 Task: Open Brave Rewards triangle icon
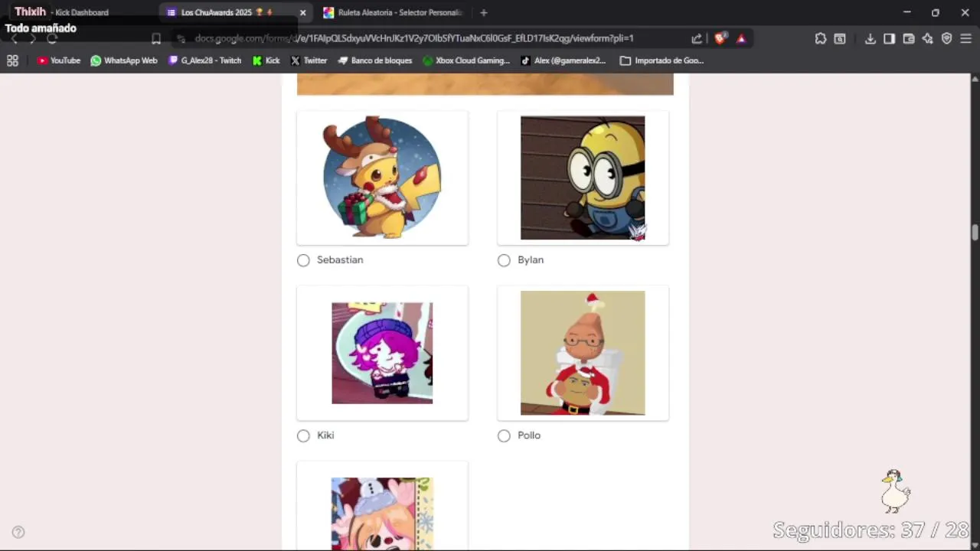(741, 38)
